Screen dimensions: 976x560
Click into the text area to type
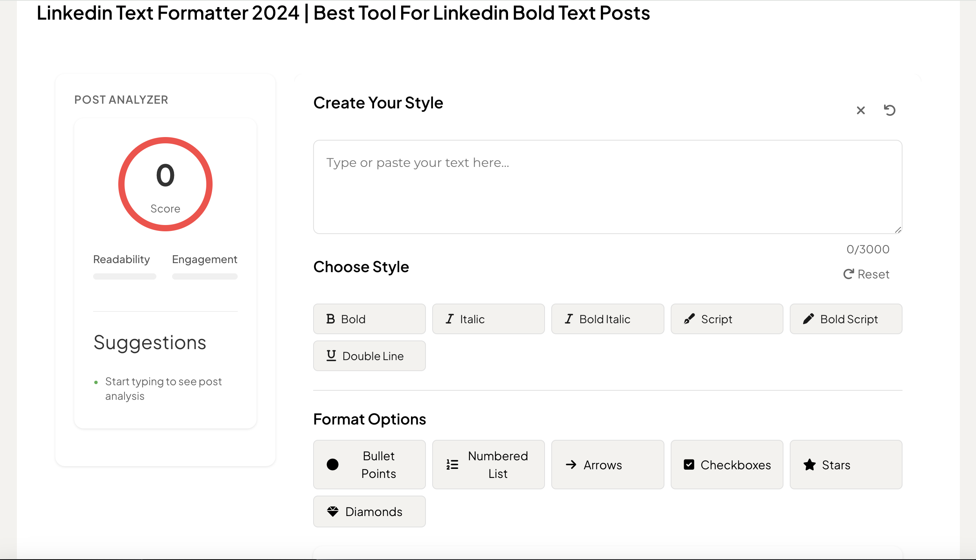click(607, 187)
